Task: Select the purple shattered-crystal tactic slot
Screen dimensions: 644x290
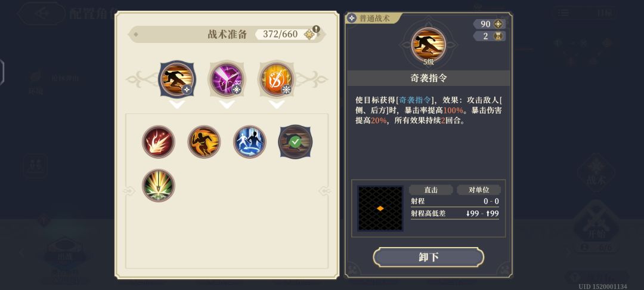Action: 227,79
